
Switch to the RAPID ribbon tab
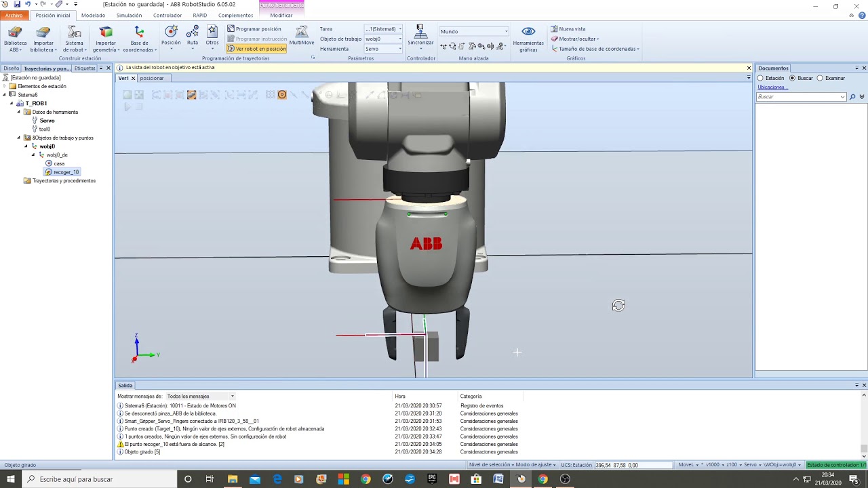[200, 15]
